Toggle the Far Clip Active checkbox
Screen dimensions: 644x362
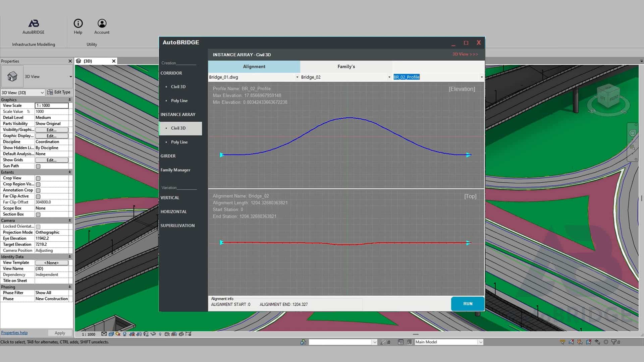click(x=38, y=196)
